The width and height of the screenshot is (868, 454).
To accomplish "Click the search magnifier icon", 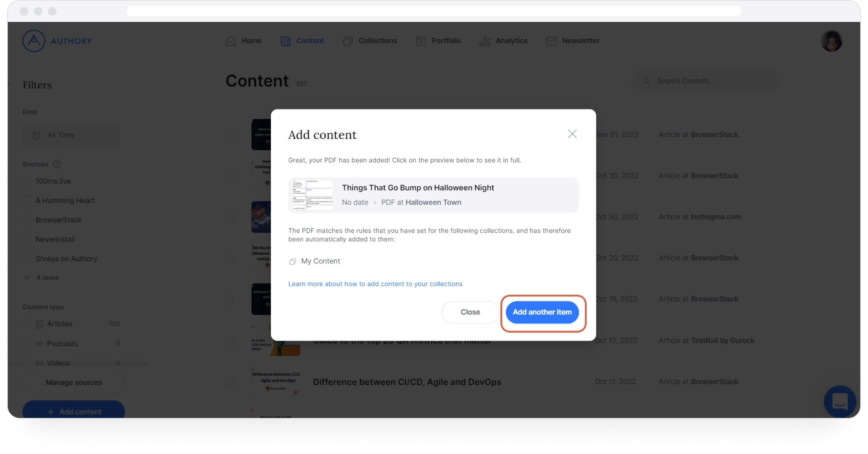I will tap(646, 81).
